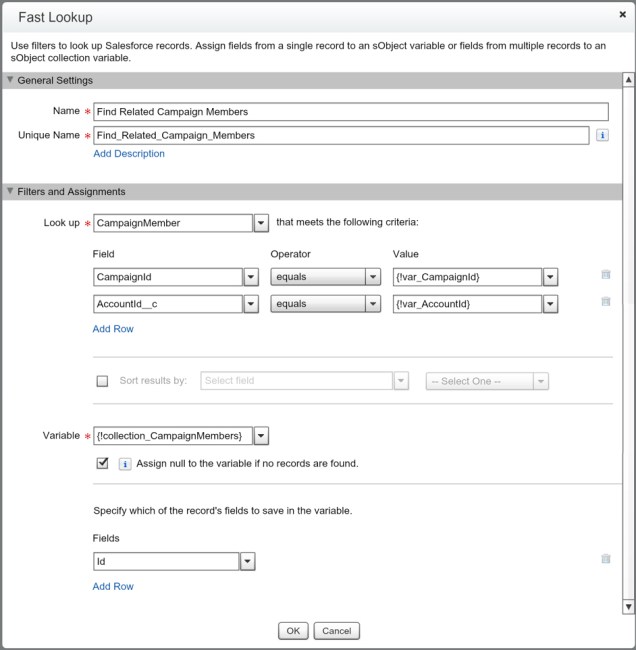Click the {!var_AccountId} value field

pyautogui.click(x=468, y=304)
